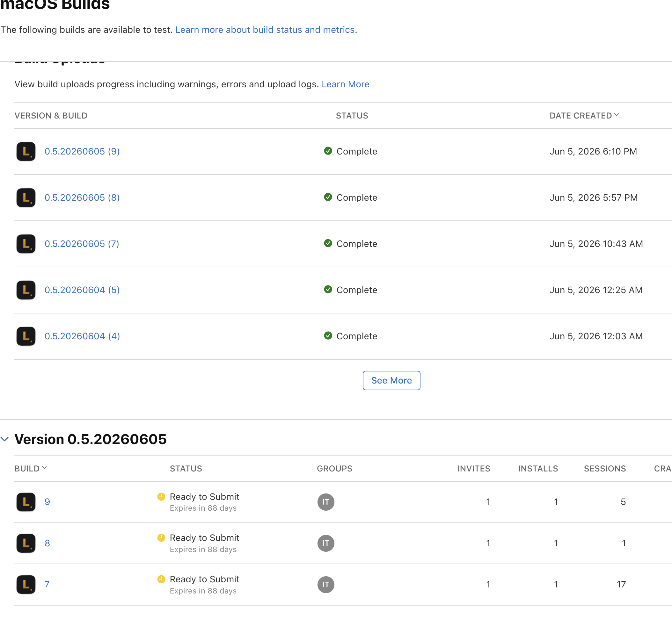
Task: Click yellow clock status icon for build 7
Action: (x=161, y=579)
